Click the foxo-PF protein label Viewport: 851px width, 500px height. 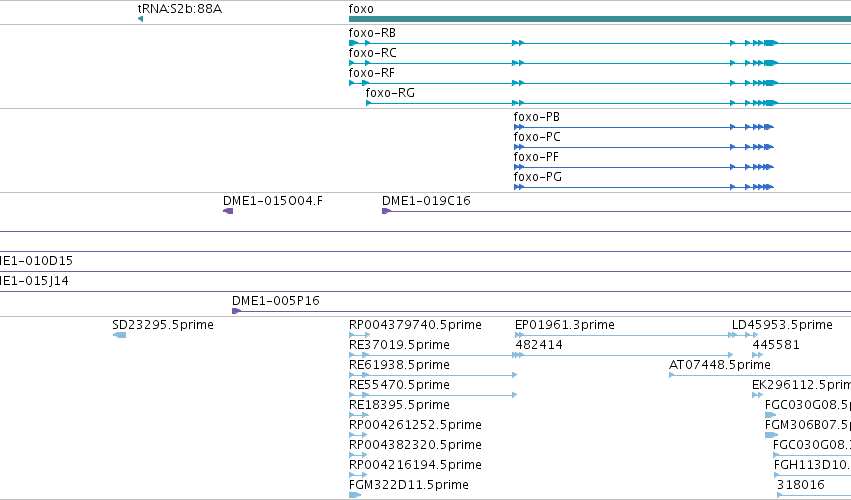[x=536, y=157]
